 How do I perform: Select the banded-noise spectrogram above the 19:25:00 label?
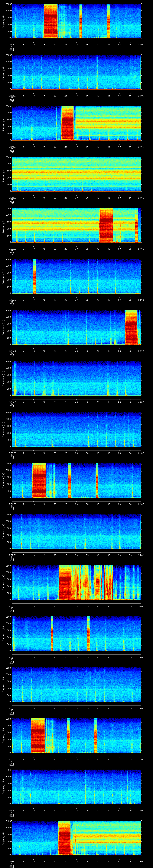point(76,174)
